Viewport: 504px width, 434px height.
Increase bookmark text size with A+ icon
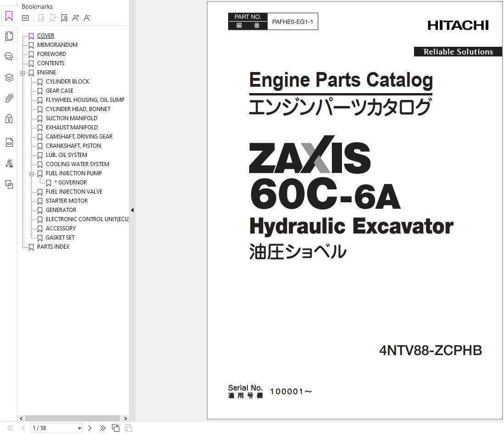(x=75, y=17)
